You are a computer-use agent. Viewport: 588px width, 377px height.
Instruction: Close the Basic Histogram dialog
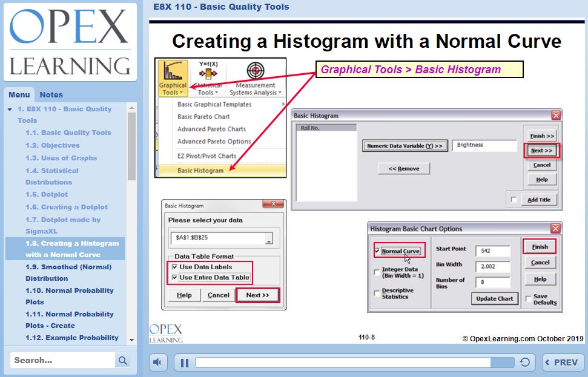coord(555,116)
